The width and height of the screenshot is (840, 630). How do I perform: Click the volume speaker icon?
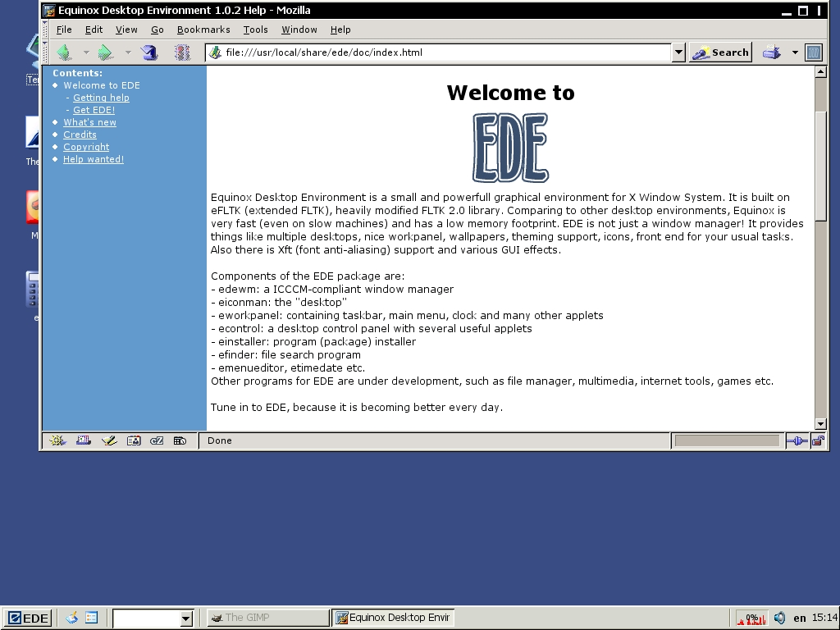pyautogui.click(x=779, y=618)
